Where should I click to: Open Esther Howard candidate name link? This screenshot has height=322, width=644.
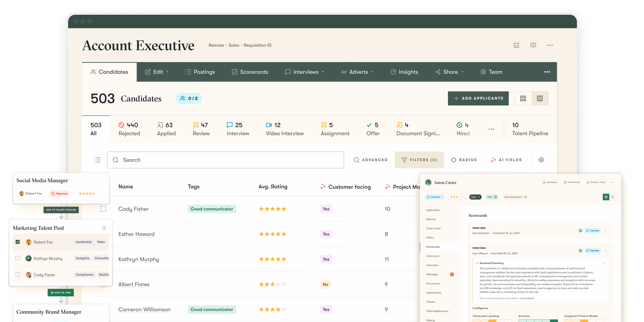[137, 234]
